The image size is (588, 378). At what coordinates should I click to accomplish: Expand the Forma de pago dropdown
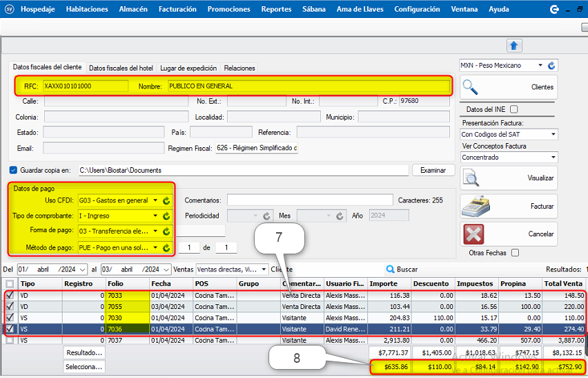(155, 231)
